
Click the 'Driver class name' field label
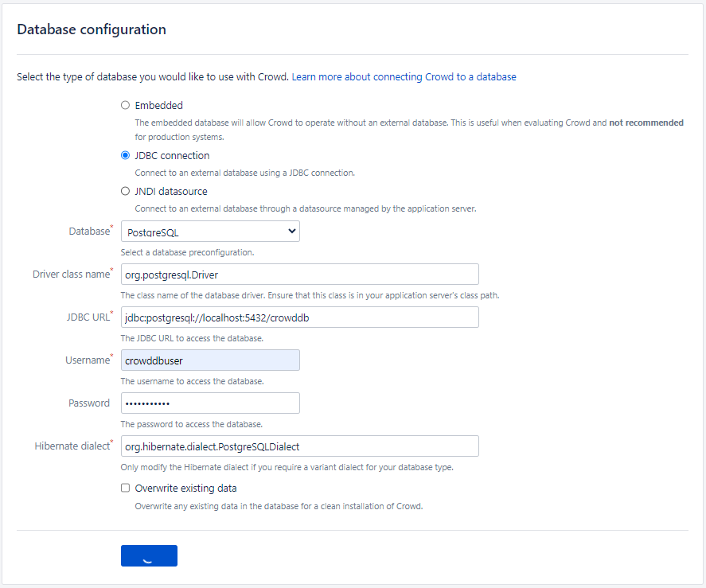(71, 275)
